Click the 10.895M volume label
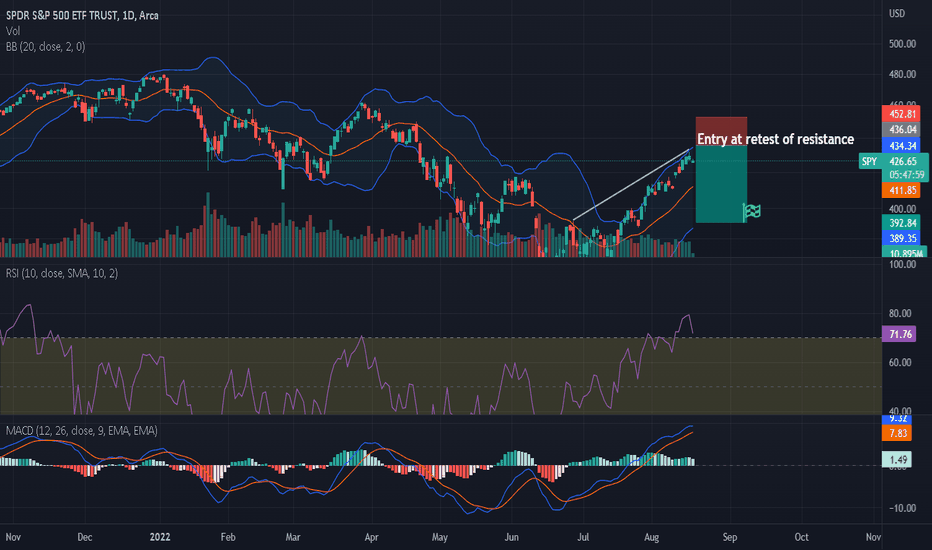This screenshot has width=932, height=550. 904,253
